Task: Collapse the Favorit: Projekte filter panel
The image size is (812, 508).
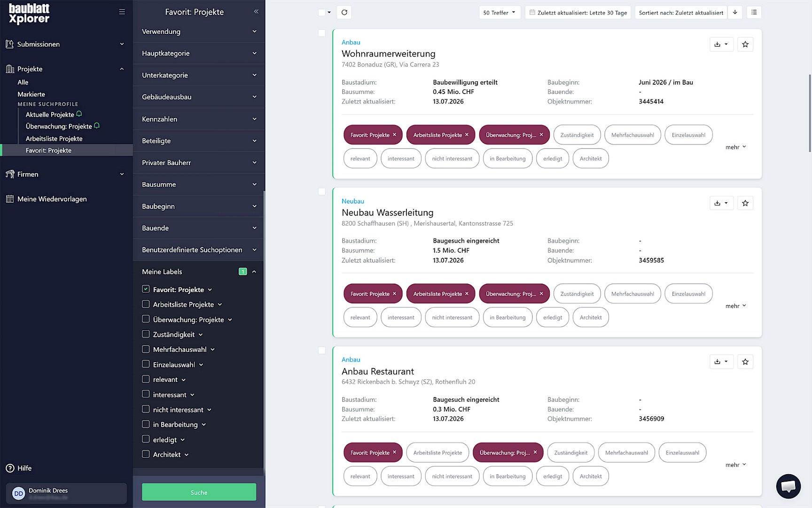Action: pos(256,12)
